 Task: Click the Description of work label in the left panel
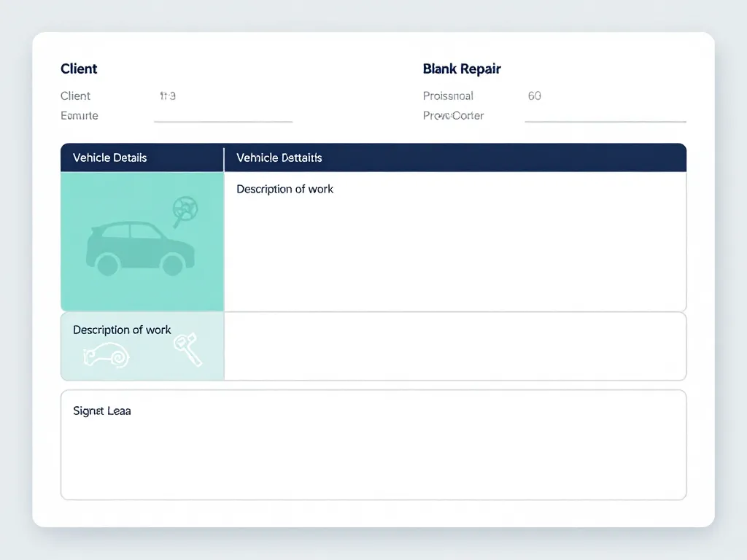click(122, 330)
